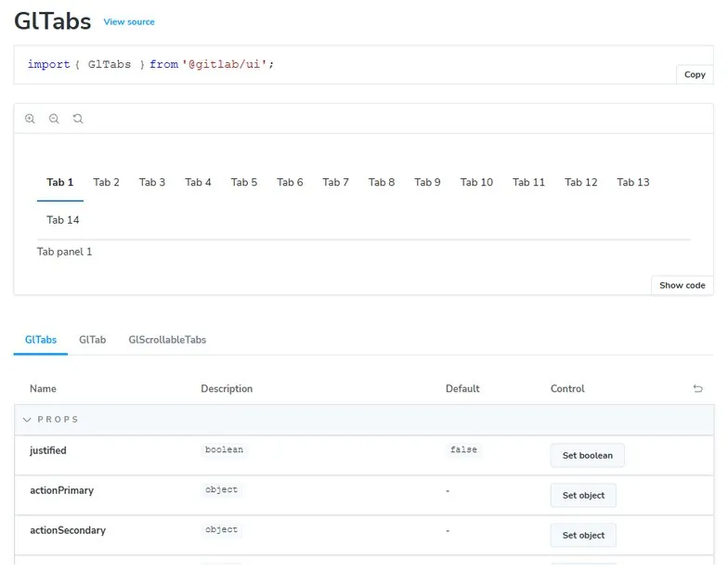Open Tab 13 in the preview
This screenshot has height=572, width=728.
(x=632, y=182)
